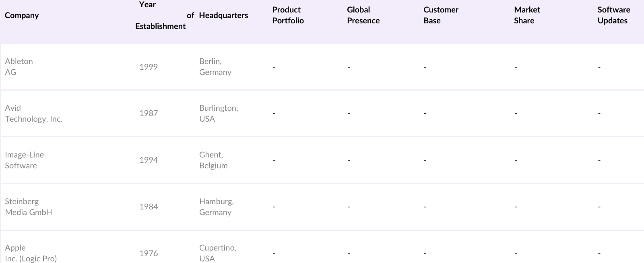Click the Market Share column header

coord(527,15)
